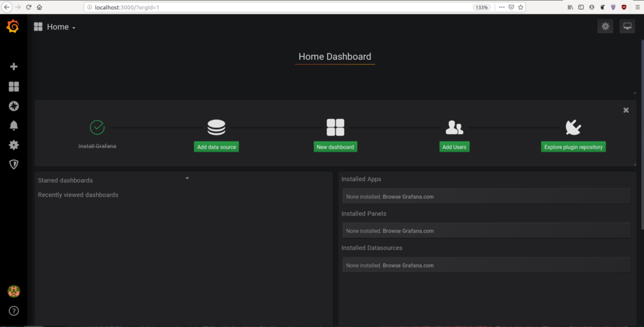Image resolution: width=644 pixels, height=327 pixels.
Task: Open Explore compass icon in sidebar
Action: click(x=14, y=106)
